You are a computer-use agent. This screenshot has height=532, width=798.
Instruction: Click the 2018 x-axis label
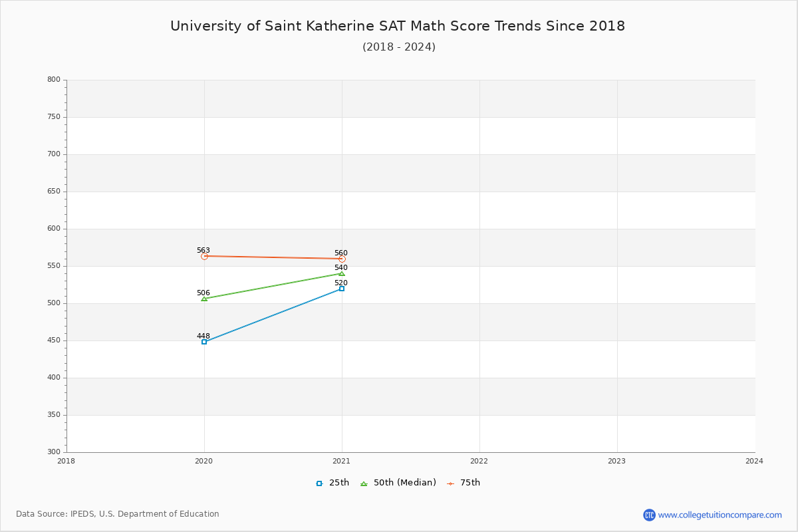66,461
